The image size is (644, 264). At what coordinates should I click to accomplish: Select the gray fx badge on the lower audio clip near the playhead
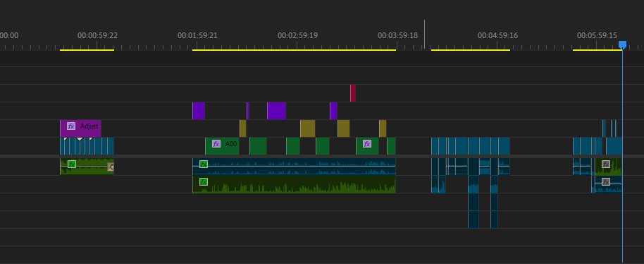pos(606,181)
